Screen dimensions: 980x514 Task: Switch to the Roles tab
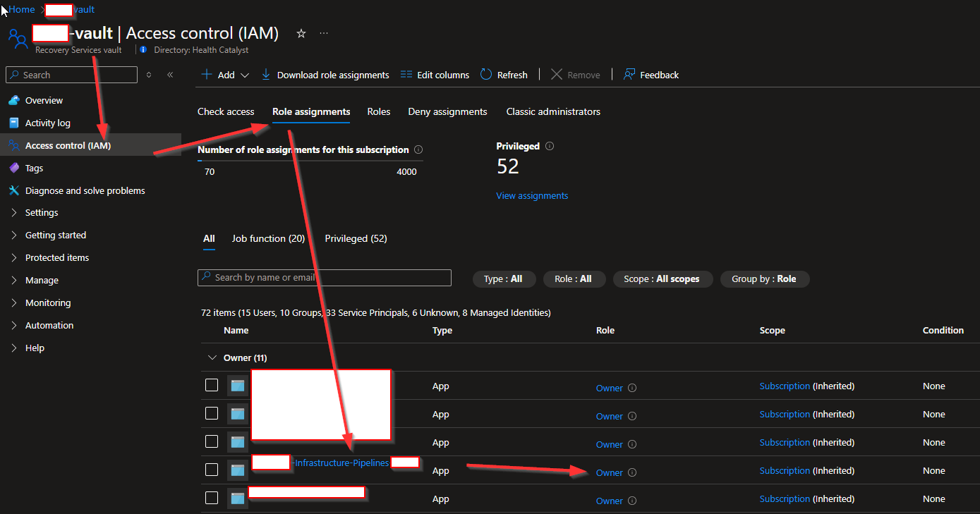(379, 111)
